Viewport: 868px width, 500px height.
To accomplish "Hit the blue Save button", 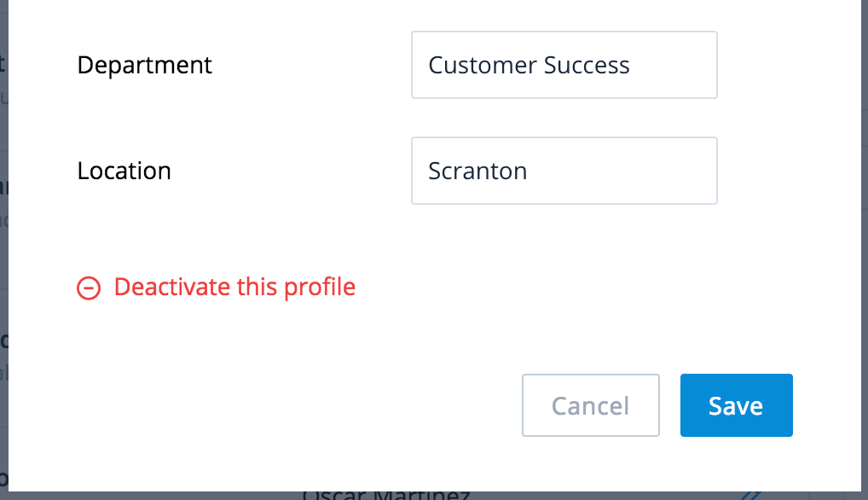I will (x=736, y=405).
